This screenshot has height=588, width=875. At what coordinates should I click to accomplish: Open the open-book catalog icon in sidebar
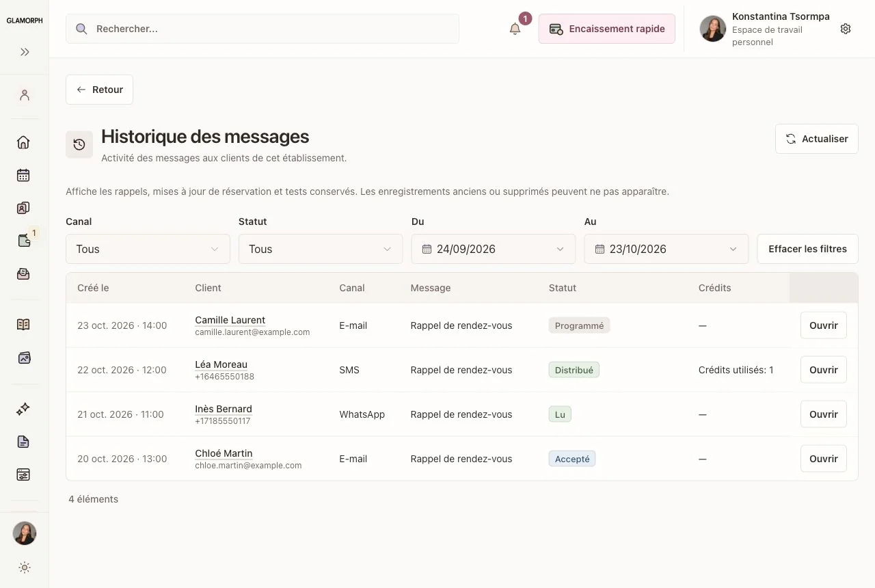click(x=23, y=324)
